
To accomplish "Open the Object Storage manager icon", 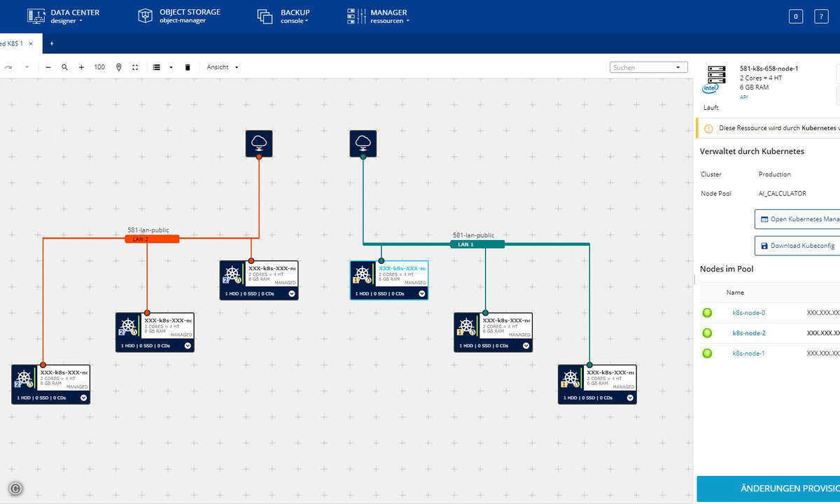I will (x=145, y=16).
